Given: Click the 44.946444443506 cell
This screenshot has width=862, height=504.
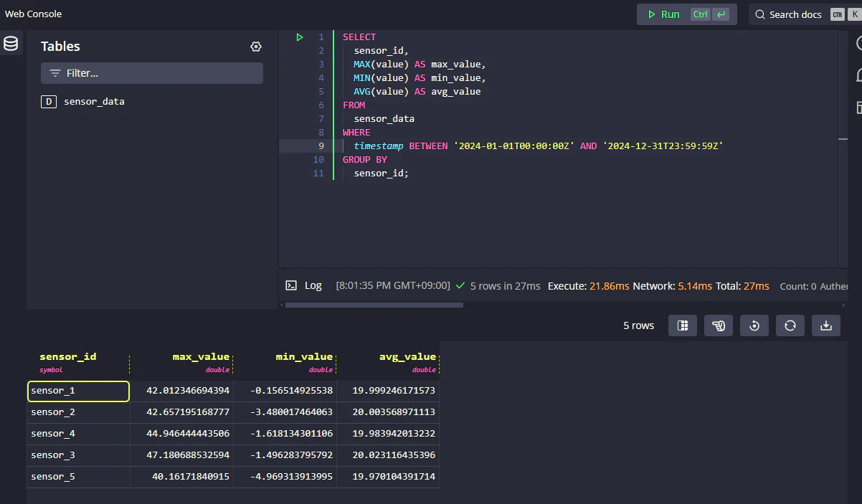Looking at the screenshot, I should click(x=182, y=434).
